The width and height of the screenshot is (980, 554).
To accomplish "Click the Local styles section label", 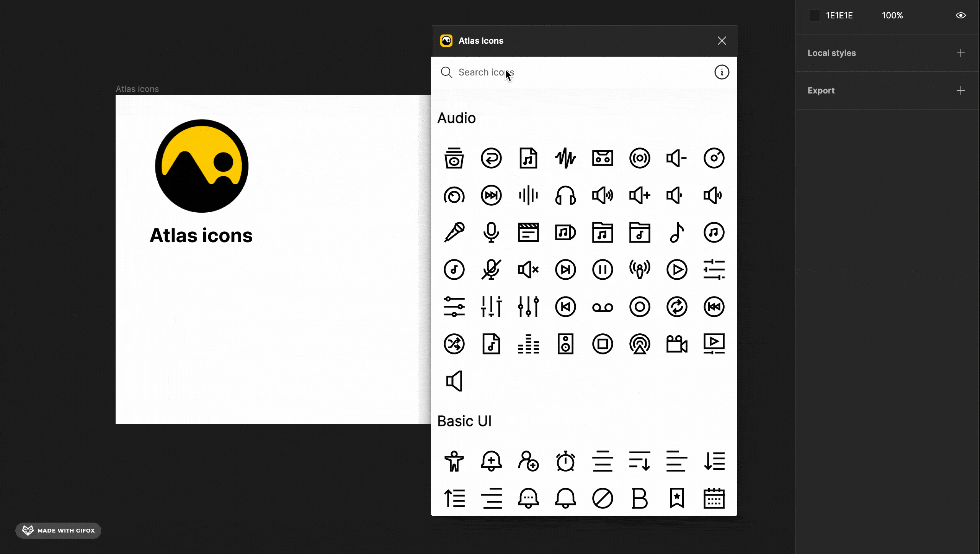I will tap(831, 53).
